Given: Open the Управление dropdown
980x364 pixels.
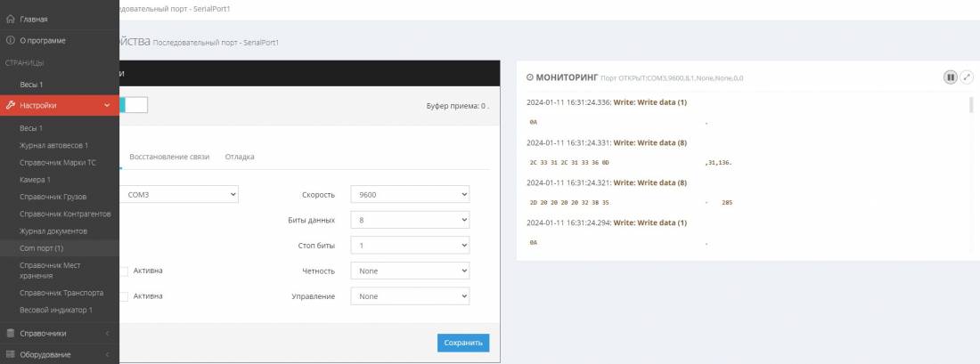Looking at the screenshot, I should coord(410,296).
